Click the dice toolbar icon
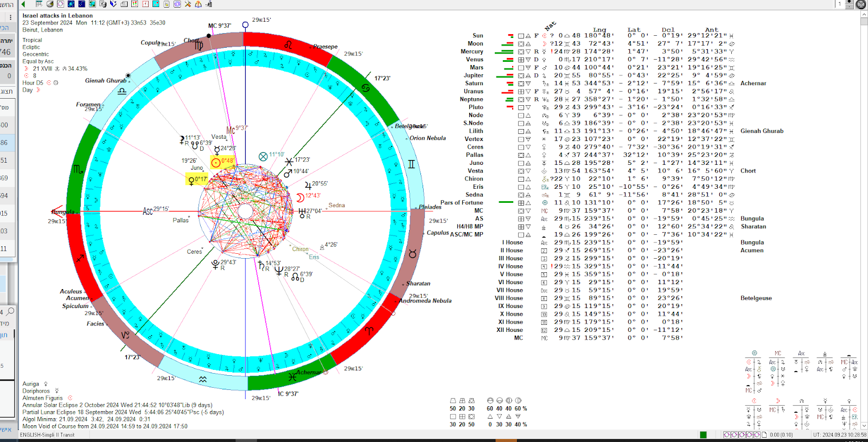Viewport: 868px width, 442px height. [103, 4]
